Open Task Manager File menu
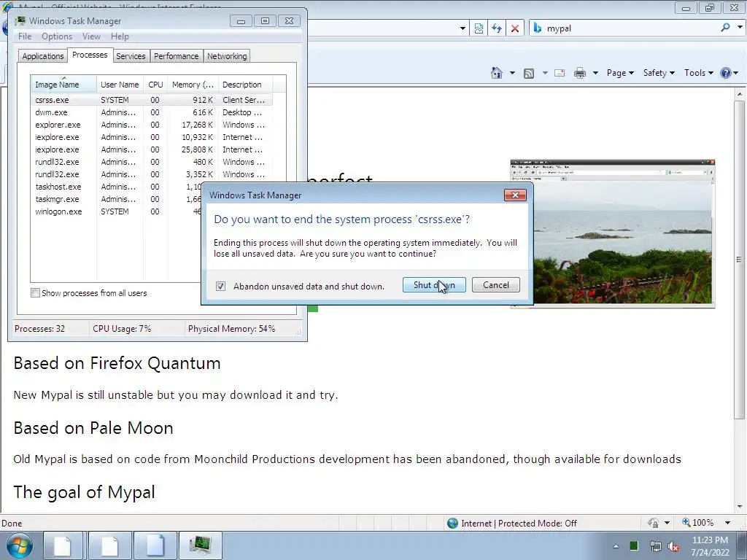The image size is (747, 560). point(25,36)
